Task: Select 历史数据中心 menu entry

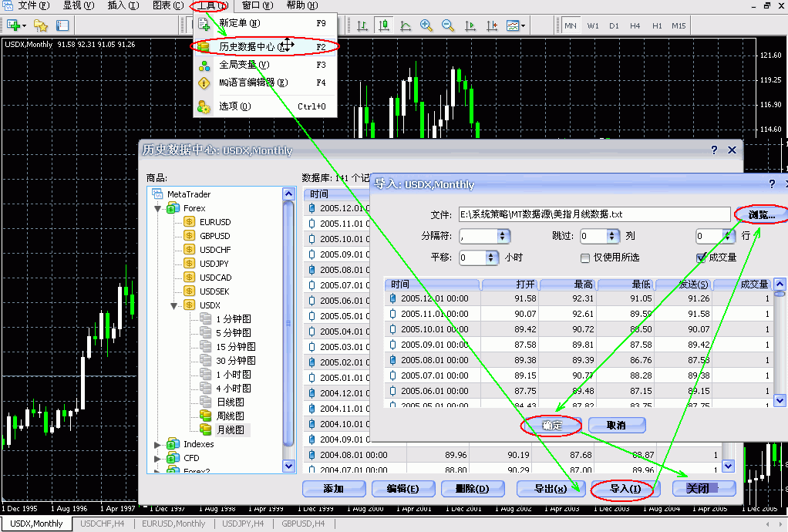Action: point(264,47)
